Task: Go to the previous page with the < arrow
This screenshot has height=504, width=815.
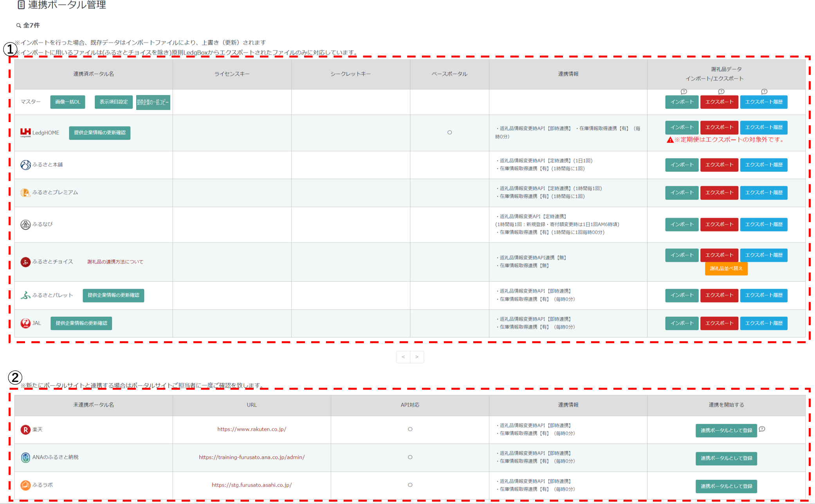Action: [403, 357]
